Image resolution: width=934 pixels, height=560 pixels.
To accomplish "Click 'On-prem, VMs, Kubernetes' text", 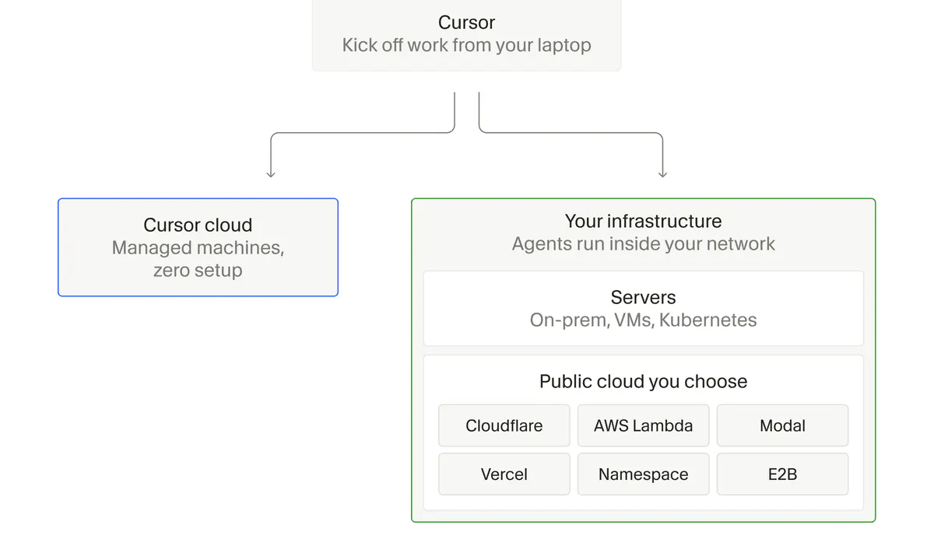I will point(643,320).
